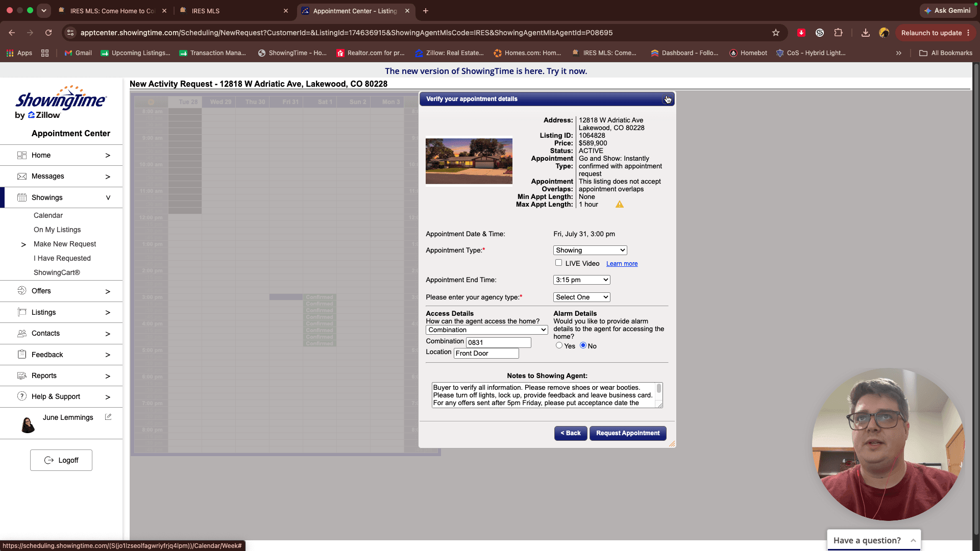Edit profile icon next to June Lemmings

108,417
